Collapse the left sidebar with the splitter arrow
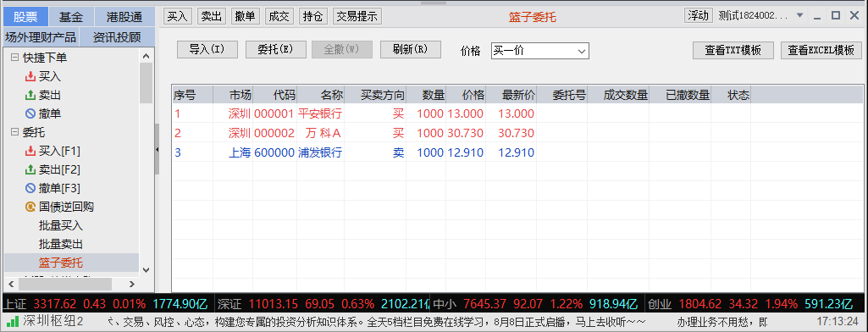Screen dimensions: 868x332 158,149
